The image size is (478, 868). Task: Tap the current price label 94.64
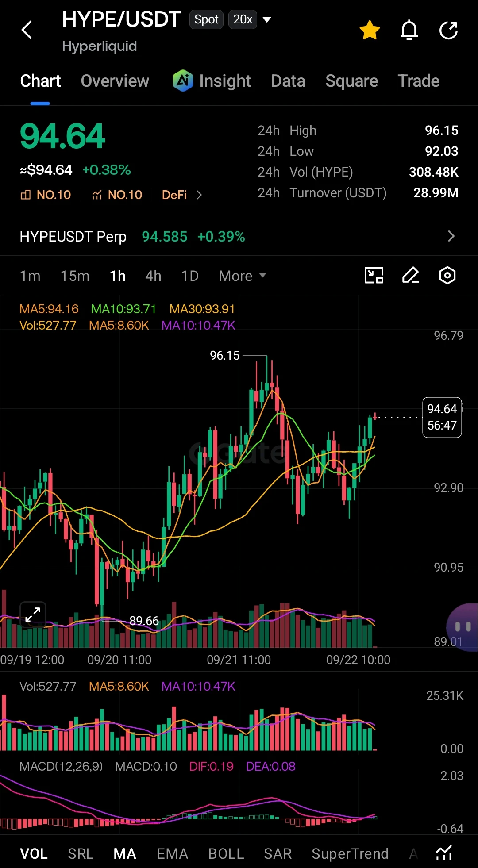(442, 417)
